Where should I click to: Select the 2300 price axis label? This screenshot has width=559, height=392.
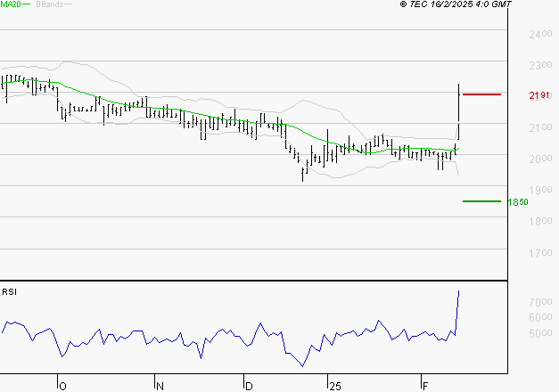point(540,65)
